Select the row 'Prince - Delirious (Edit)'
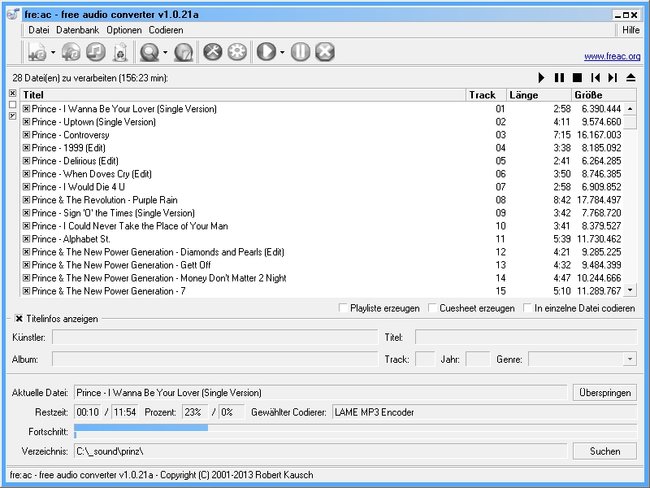The width and height of the screenshot is (650, 488). pyautogui.click(x=322, y=161)
